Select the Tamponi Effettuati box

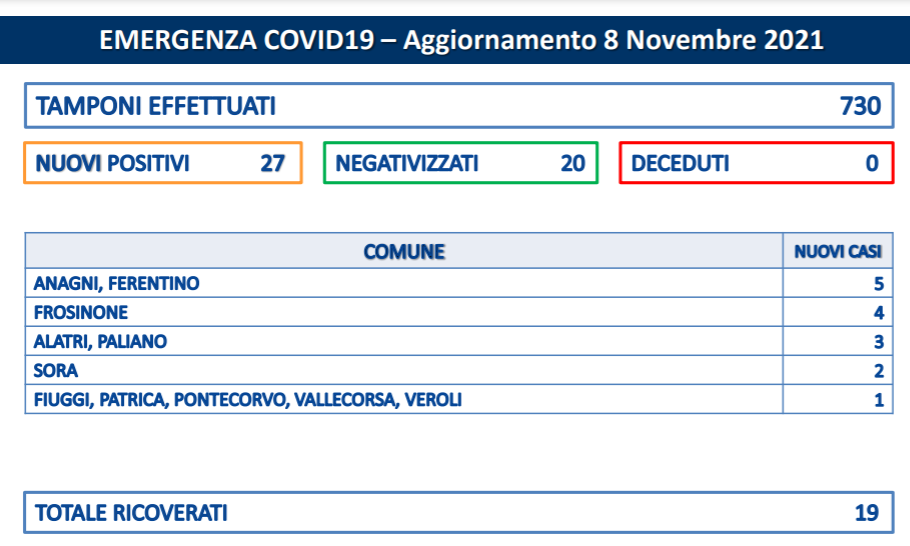(458, 106)
